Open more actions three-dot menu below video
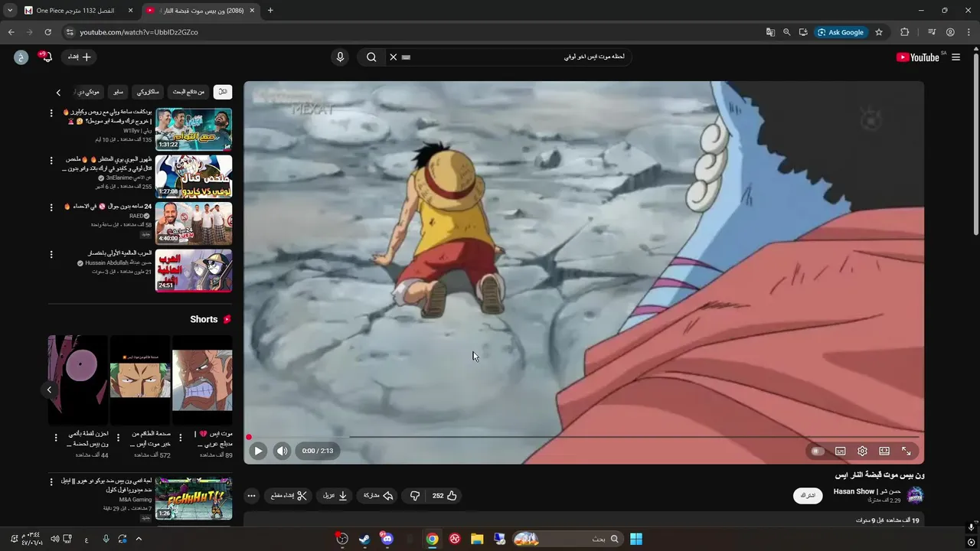This screenshot has height=551, width=980. click(x=251, y=496)
